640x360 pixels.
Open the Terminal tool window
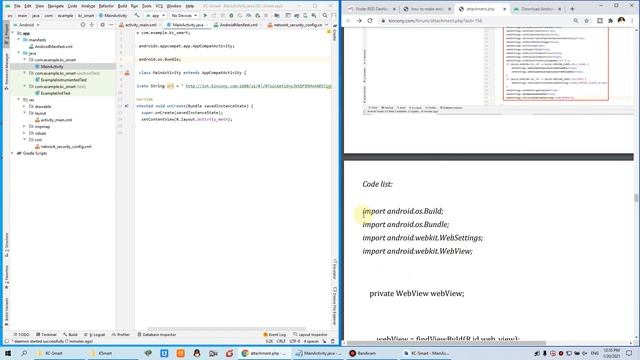tap(46, 335)
